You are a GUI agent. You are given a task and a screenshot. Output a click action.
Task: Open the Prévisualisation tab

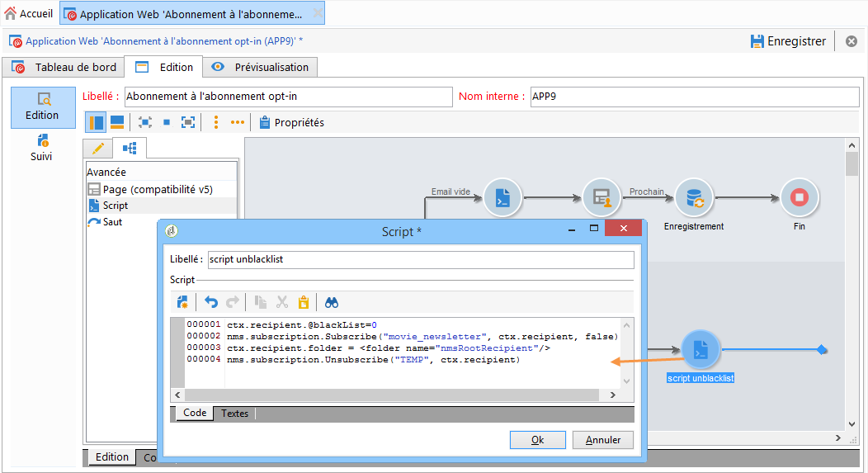(260, 67)
